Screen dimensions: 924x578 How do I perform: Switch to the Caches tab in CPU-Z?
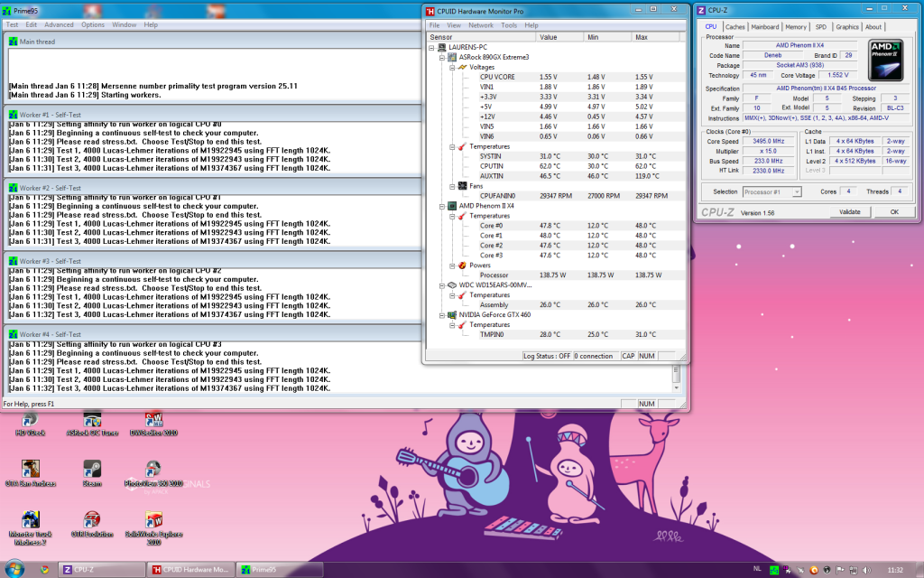(x=735, y=27)
